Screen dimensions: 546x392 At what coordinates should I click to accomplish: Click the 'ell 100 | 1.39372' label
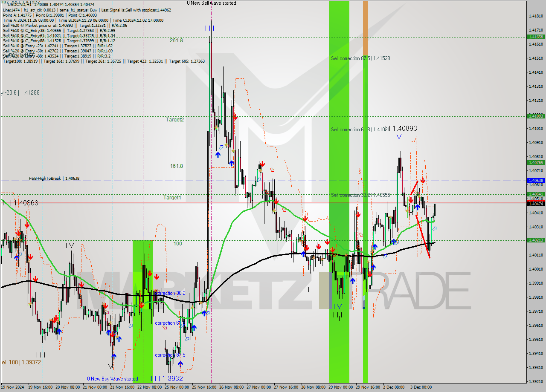[x=21, y=362]
